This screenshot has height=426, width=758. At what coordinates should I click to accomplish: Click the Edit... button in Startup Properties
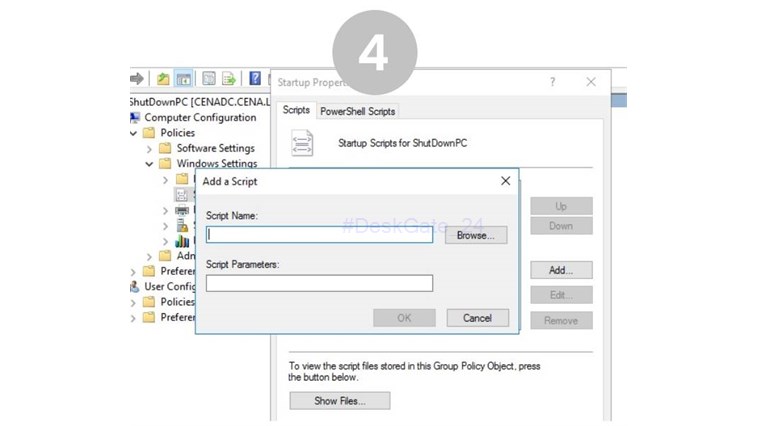[561, 294]
